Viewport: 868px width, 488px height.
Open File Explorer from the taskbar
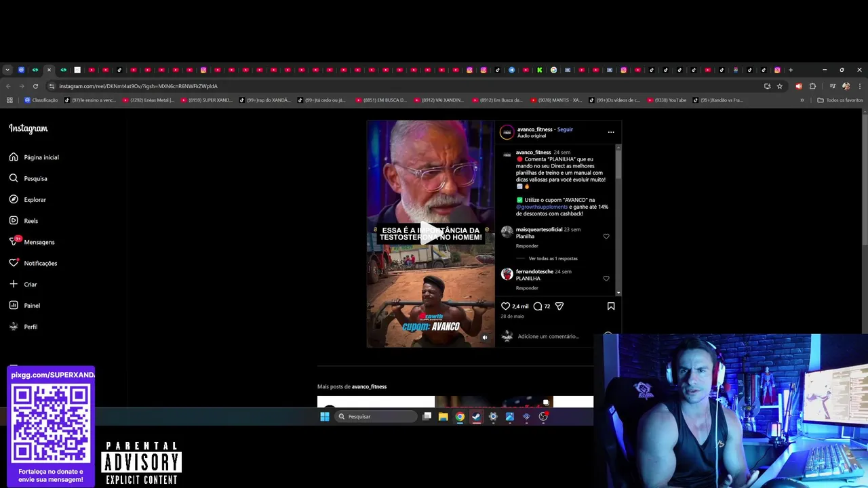click(443, 417)
